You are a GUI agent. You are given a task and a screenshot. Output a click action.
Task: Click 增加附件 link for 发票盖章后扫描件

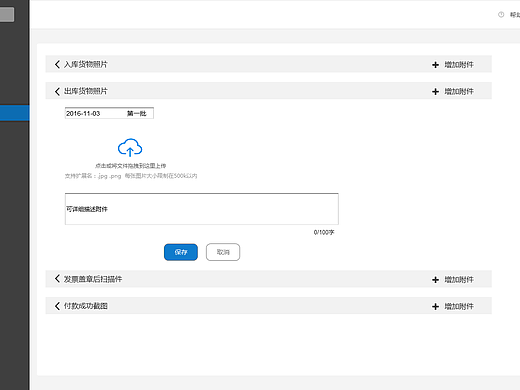(x=459, y=280)
